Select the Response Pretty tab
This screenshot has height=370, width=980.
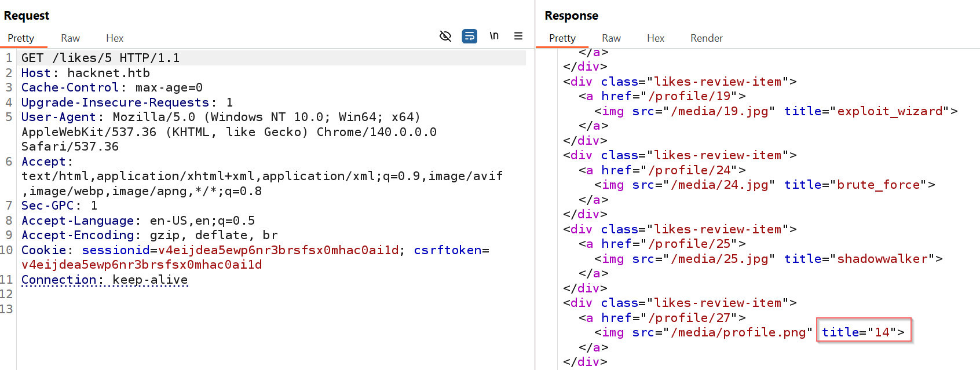click(562, 38)
